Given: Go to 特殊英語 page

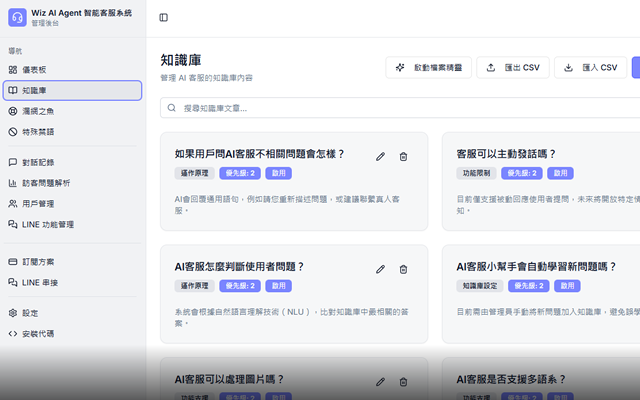Looking at the screenshot, I should click(x=38, y=131).
